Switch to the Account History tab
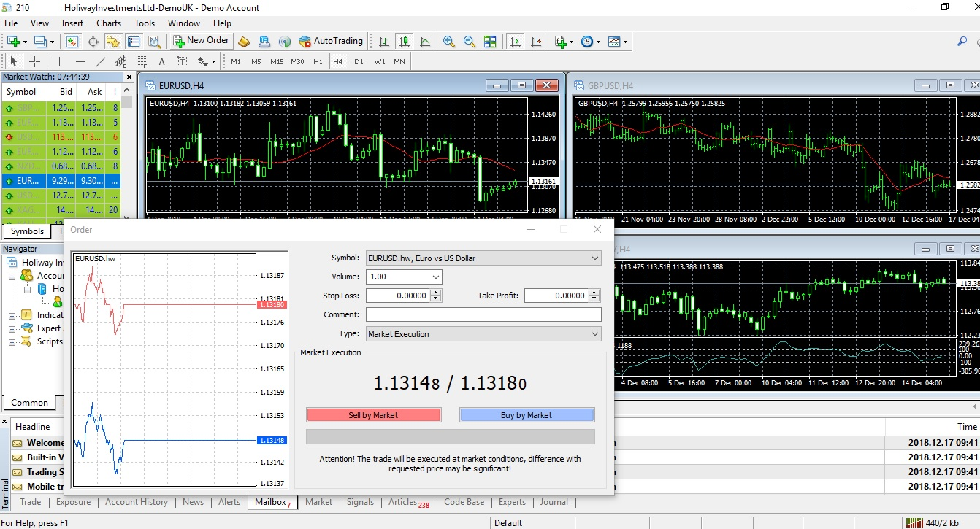This screenshot has height=529, width=980. [137, 502]
